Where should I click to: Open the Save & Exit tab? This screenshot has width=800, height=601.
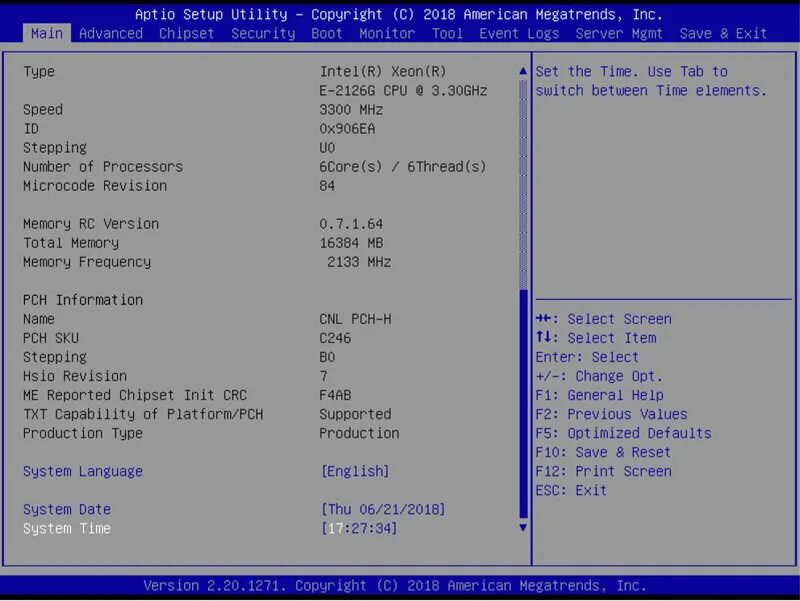point(723,34)
